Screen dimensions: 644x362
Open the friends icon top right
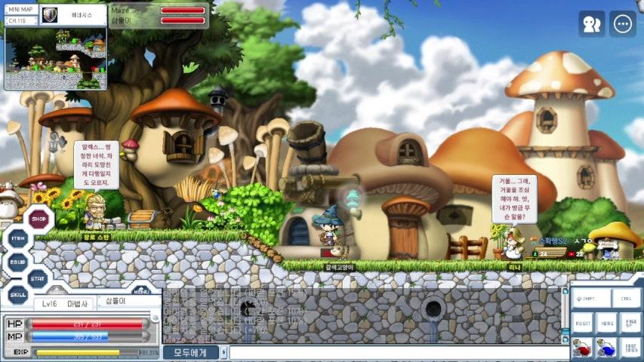click(x=591, y=24)
